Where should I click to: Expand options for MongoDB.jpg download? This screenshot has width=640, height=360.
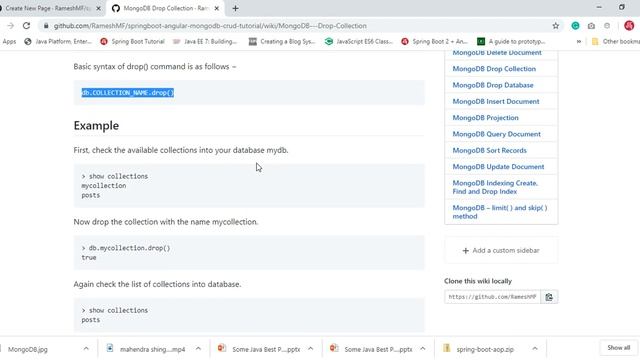tap(86, 349)
